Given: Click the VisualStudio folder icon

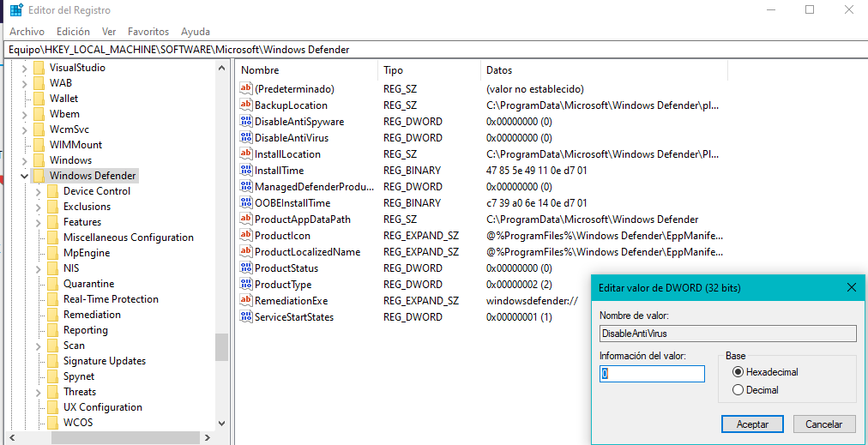Looking at the screenshot, I should tap(39, 68).
